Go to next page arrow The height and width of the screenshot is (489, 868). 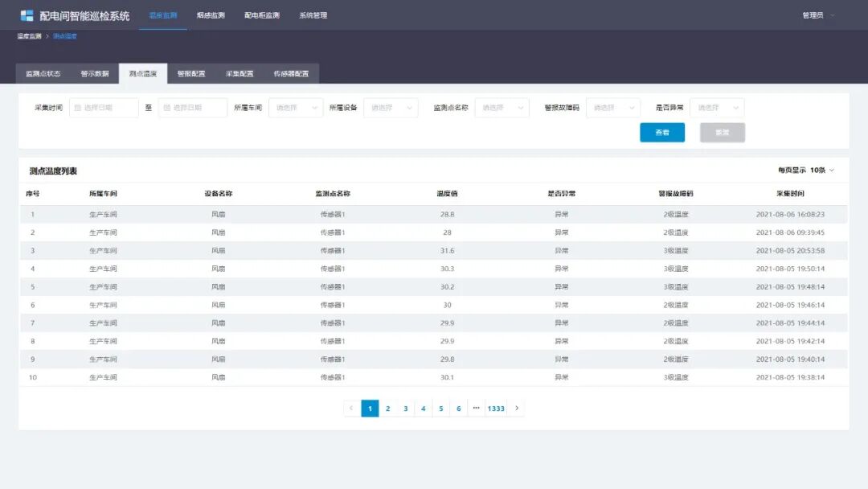click(x=517, y=408)
